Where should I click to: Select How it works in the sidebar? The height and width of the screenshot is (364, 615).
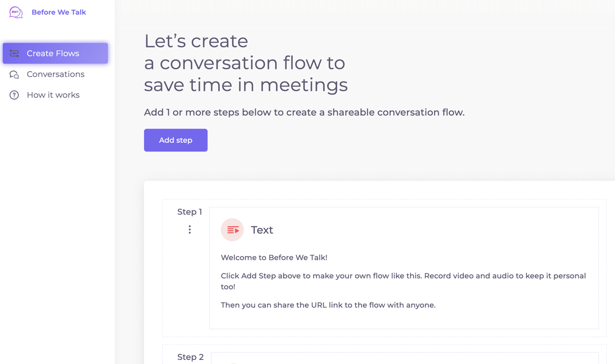[53, 95]
